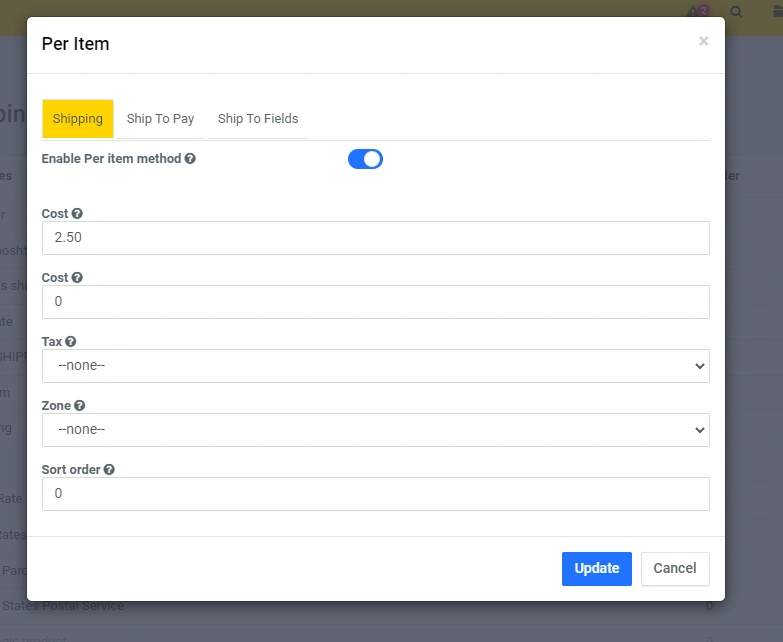
Task: Click the help icon next to the second Cost label
Action: click(x=77, y=278)
